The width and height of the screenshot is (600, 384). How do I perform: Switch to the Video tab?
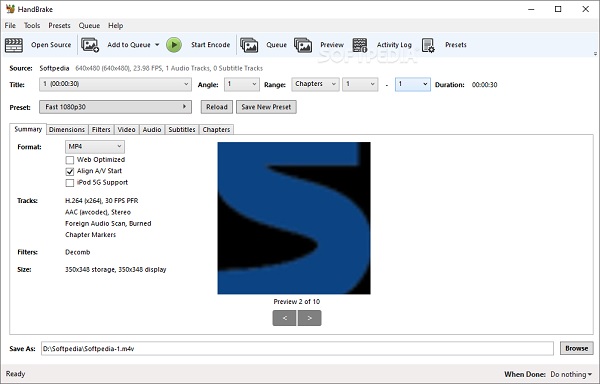click(x=126, y=130)
